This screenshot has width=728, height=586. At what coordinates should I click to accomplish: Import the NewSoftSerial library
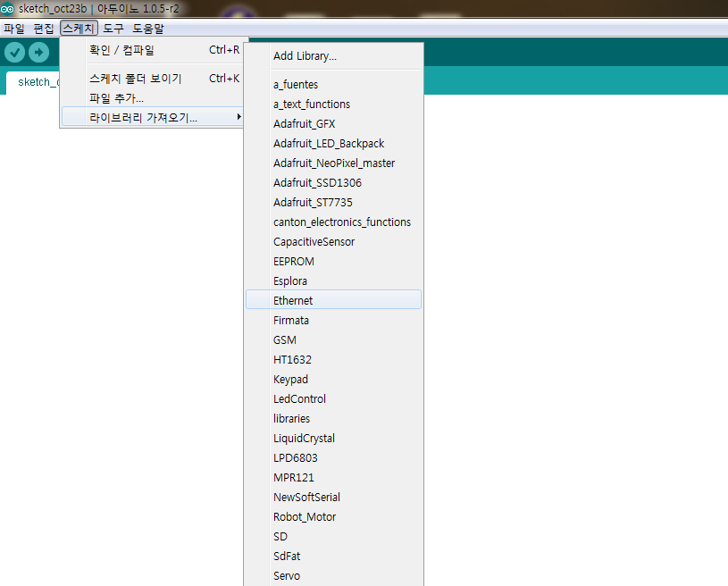coord(333,498)
